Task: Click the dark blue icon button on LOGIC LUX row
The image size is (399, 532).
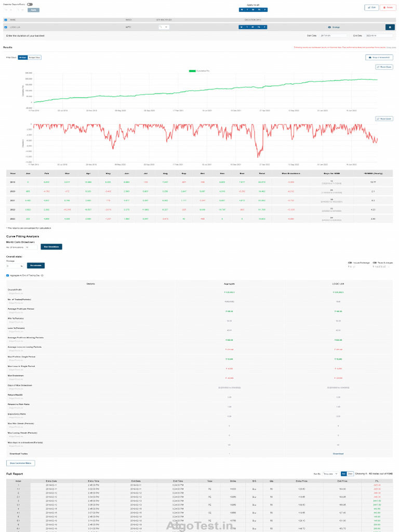Action: 390,27
